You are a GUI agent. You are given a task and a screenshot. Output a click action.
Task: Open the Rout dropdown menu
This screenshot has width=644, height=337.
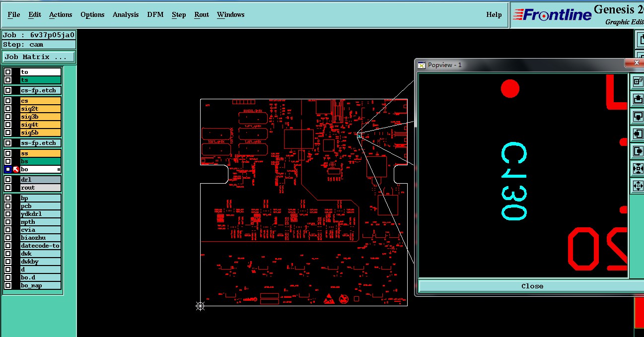[202, 15]
